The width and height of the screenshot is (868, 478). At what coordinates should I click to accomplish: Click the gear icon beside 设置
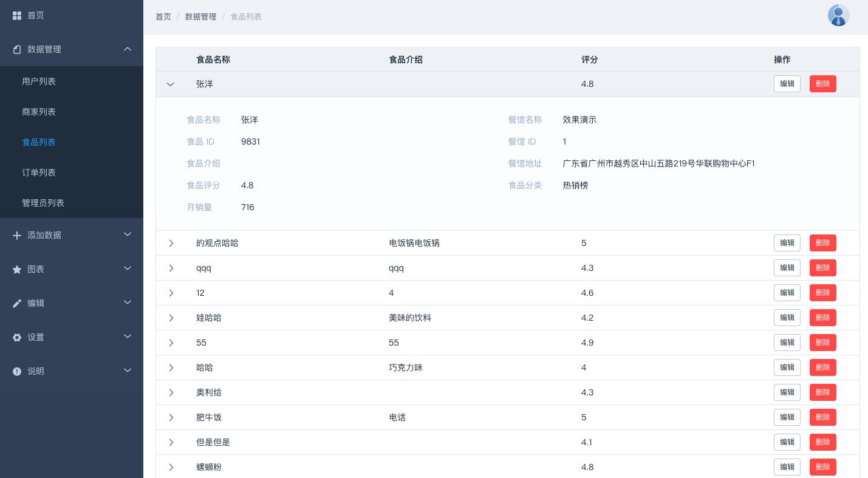[x=17, y=337]
